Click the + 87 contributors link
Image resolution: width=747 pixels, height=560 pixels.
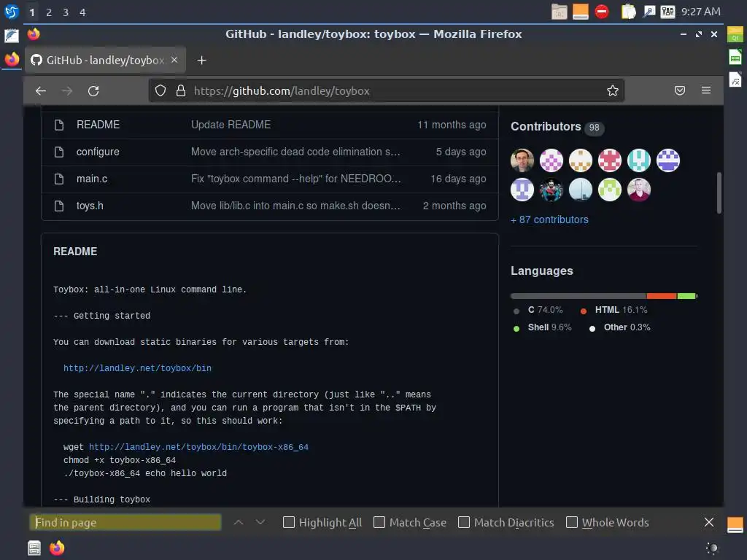click(549, 219)
